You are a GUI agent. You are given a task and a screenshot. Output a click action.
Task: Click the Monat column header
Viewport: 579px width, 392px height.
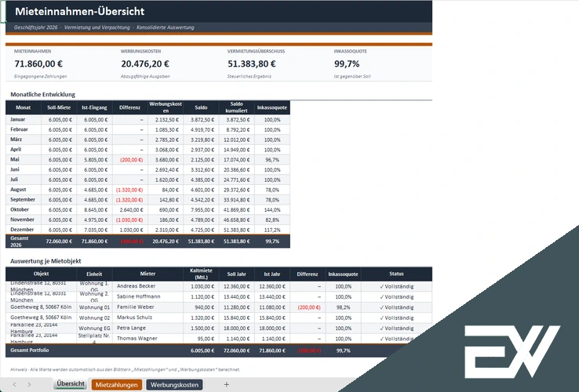pos(24,107)
